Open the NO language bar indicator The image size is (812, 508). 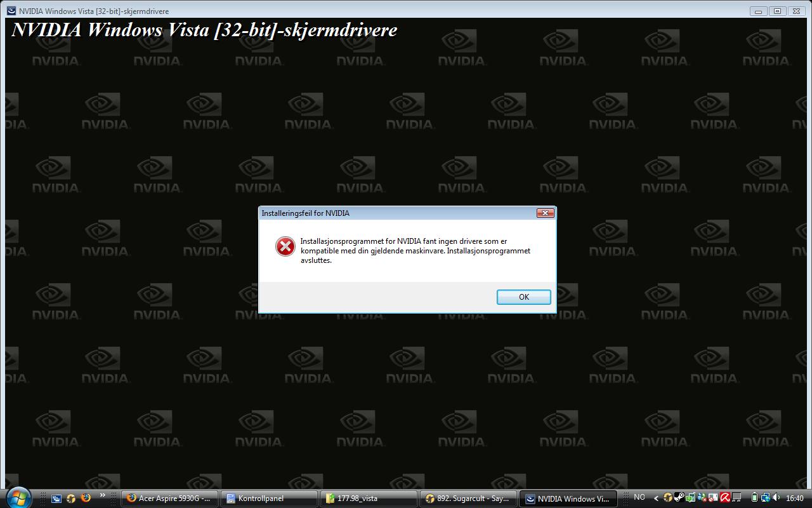tap(639, 497)
